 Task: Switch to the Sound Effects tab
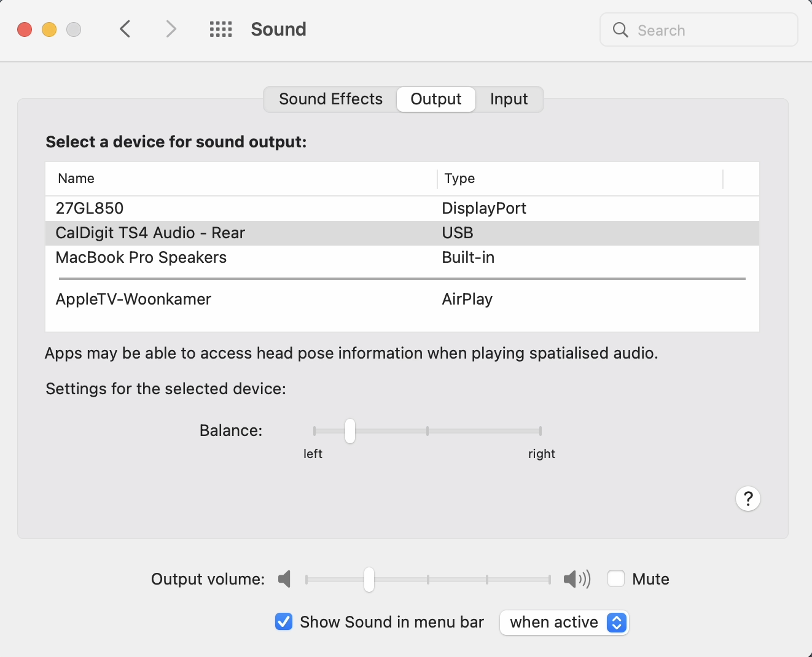330,99
